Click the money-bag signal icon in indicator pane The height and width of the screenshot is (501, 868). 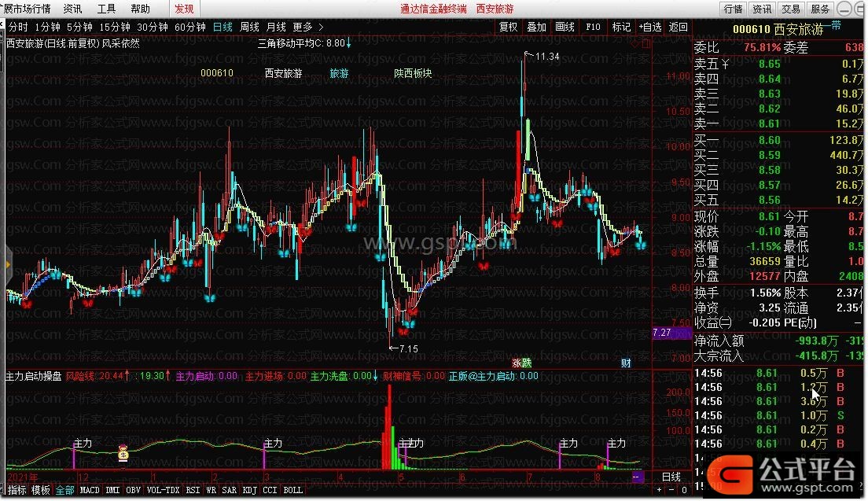point(123,453)
